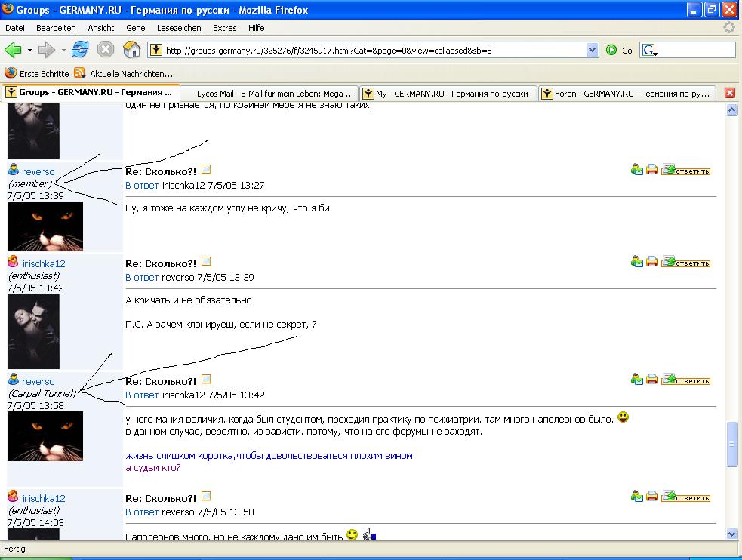Click the send-message icon on irischka12's 13:42 post

[637, 262]
